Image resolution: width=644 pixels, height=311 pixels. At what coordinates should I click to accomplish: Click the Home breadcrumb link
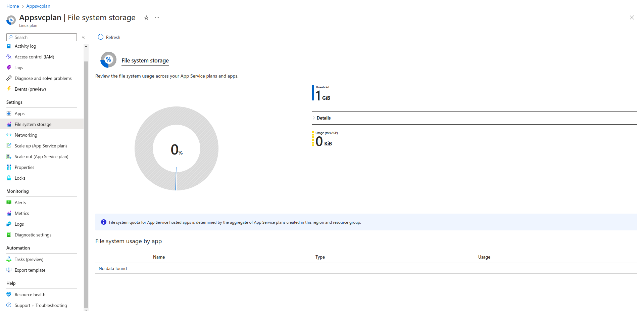click(x=12, y=6)
